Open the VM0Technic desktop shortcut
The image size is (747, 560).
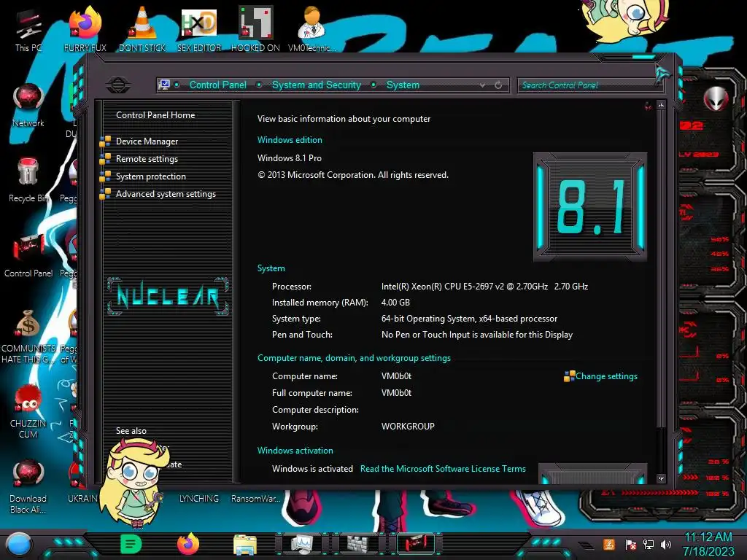coord(311,29)
